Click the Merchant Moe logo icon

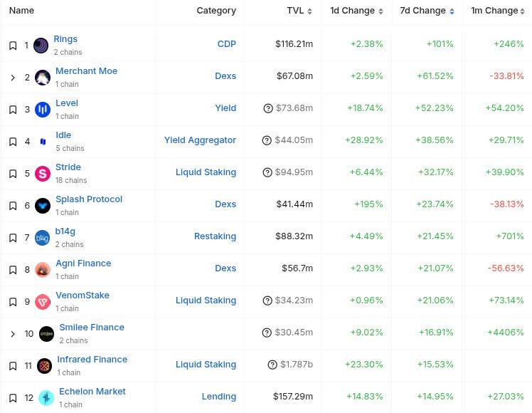coord(43,78)
